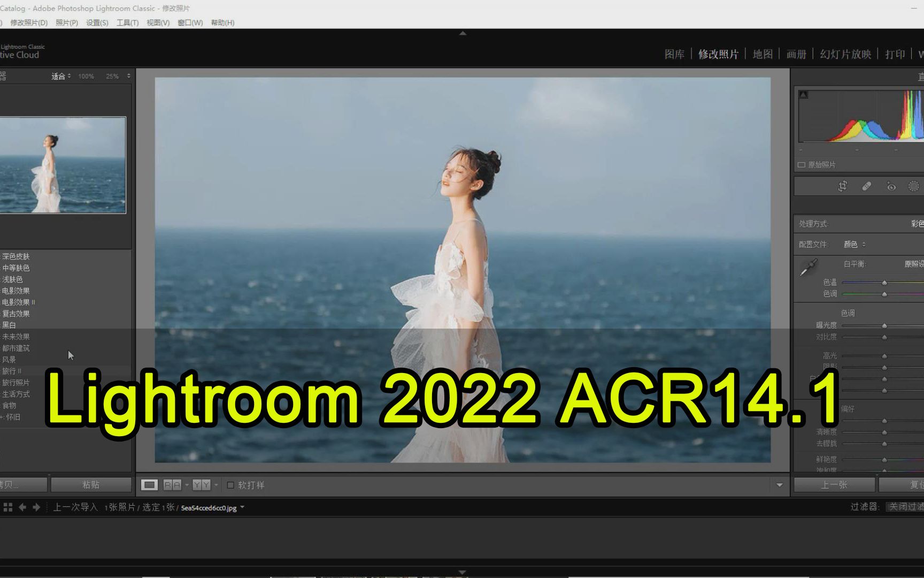Apply the 黑白 preset
The width and height of the screenshot is (924, 578).
coord(9,325)
